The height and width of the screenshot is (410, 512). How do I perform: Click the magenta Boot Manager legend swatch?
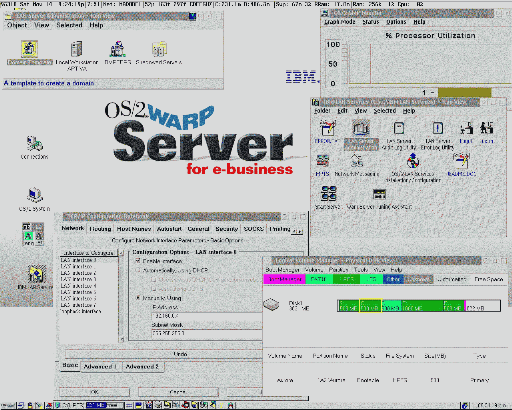pyautogui.click(x=284, y=279)
